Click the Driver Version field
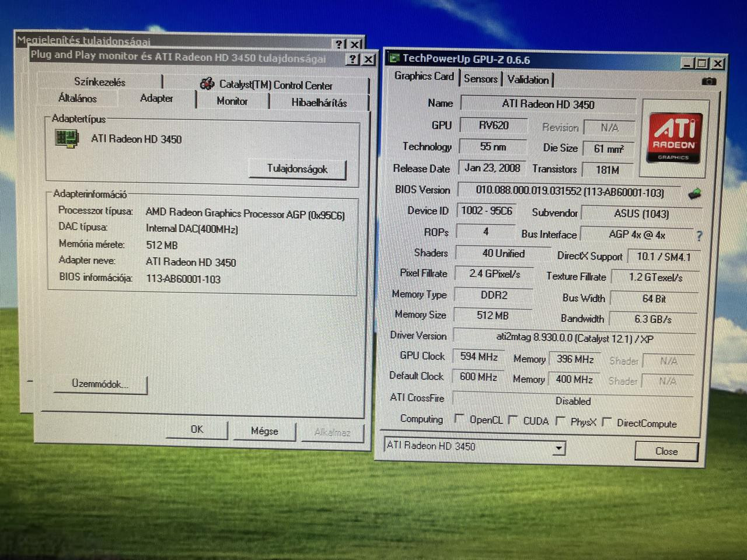 tap(574, 338)
